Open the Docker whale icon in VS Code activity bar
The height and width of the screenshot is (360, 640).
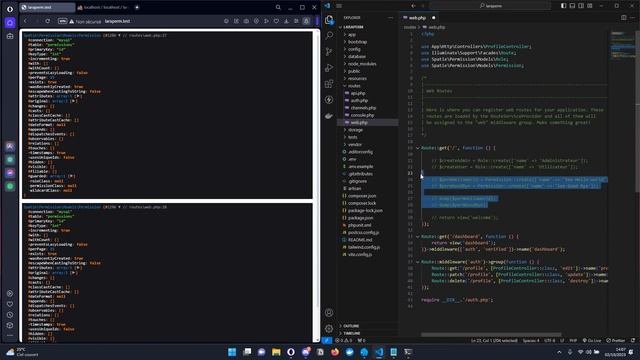coord(329,116)
